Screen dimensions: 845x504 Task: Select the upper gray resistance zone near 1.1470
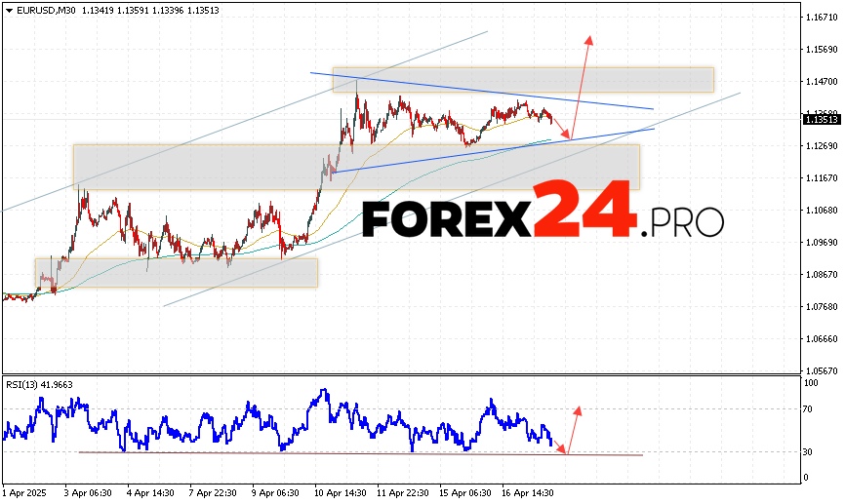pyautogui.click(x=522, y=80)
